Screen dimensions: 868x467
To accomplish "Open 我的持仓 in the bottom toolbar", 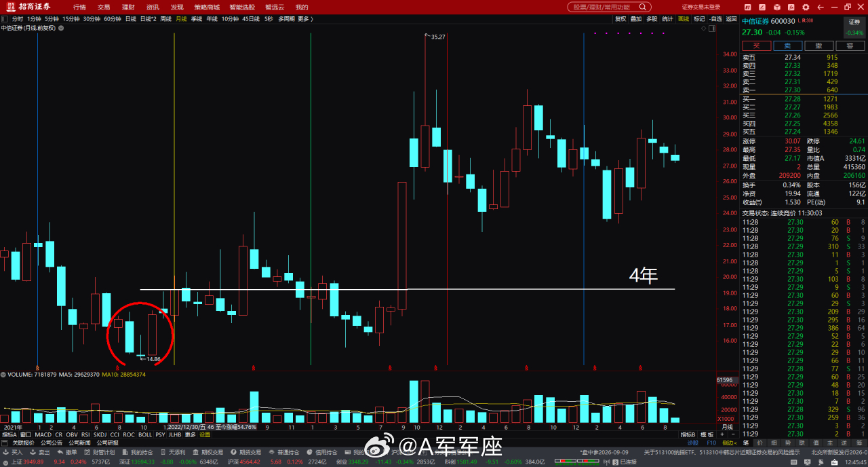I will (137, 452).
